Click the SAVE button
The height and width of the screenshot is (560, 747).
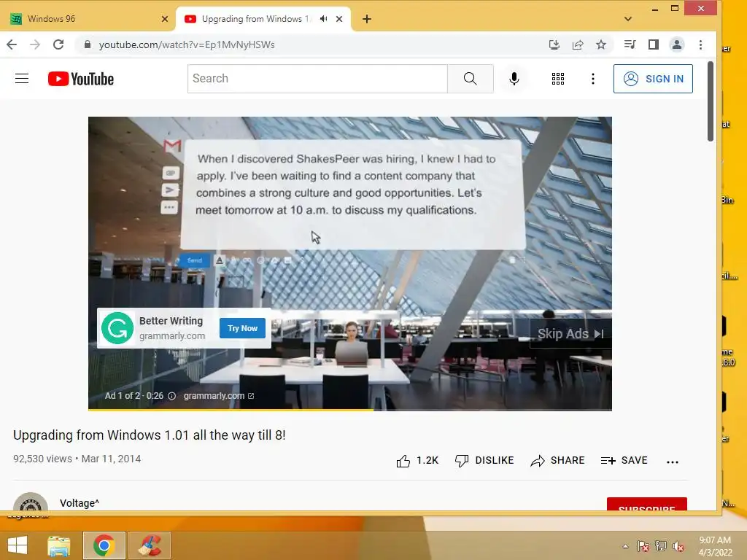tap(624, 461)
